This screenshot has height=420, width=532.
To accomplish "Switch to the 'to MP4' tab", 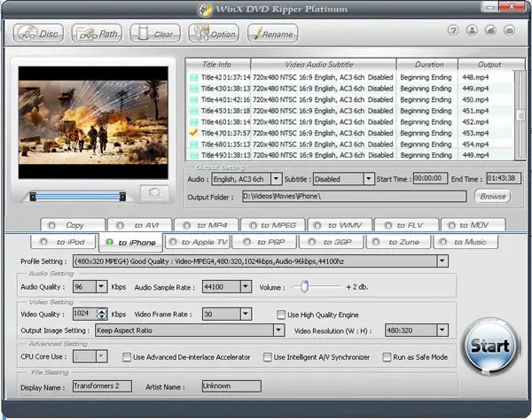I will click(x=206, y=225).
